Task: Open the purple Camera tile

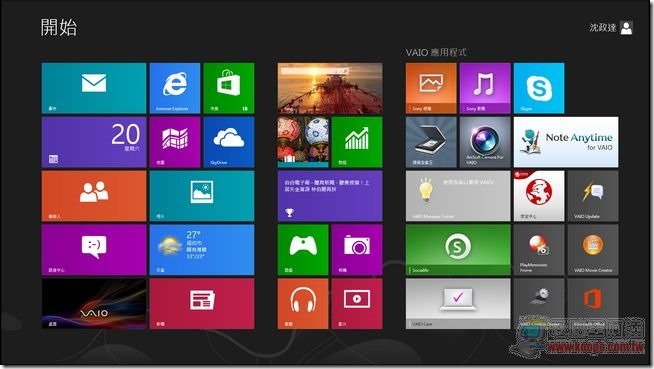Action: tap(357, 250)
